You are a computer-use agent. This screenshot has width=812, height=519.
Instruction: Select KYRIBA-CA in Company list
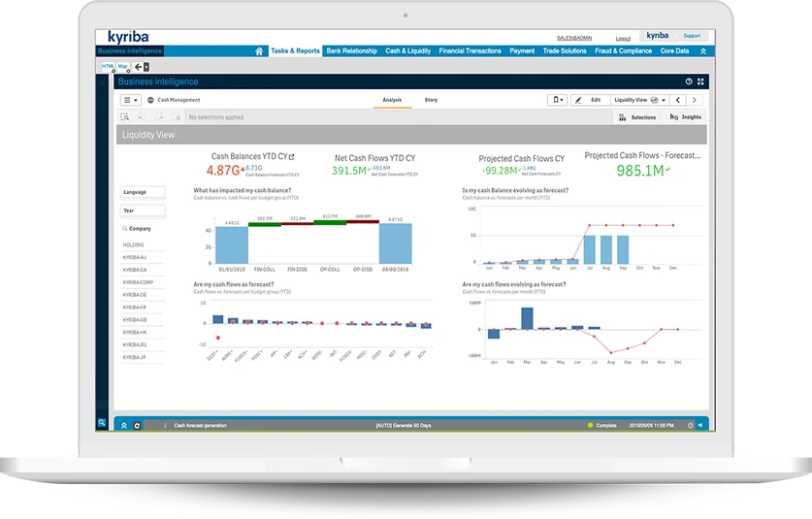(142, 270)
